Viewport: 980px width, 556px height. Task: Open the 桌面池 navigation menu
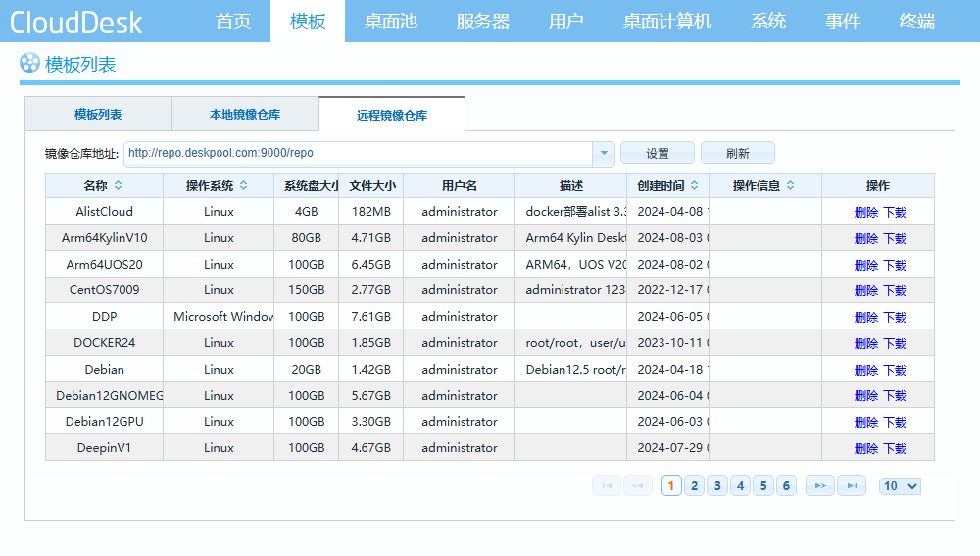[391, 22]
